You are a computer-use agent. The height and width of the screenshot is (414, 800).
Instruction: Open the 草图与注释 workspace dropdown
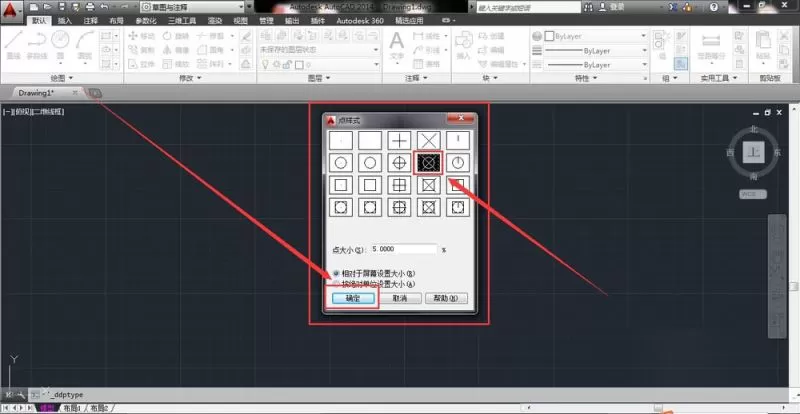point(192,7)
